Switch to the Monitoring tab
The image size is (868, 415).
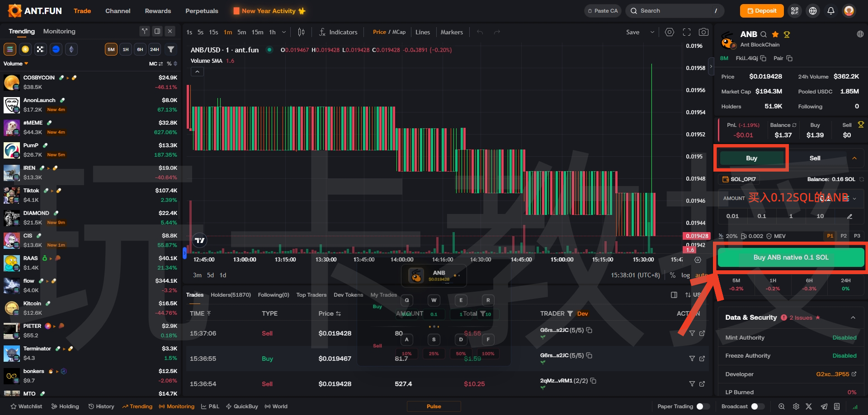59,31
